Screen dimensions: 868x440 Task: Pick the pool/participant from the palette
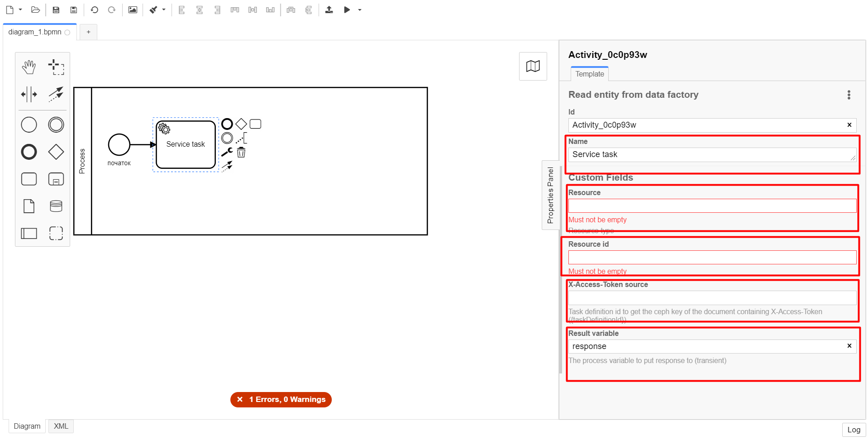29,233
